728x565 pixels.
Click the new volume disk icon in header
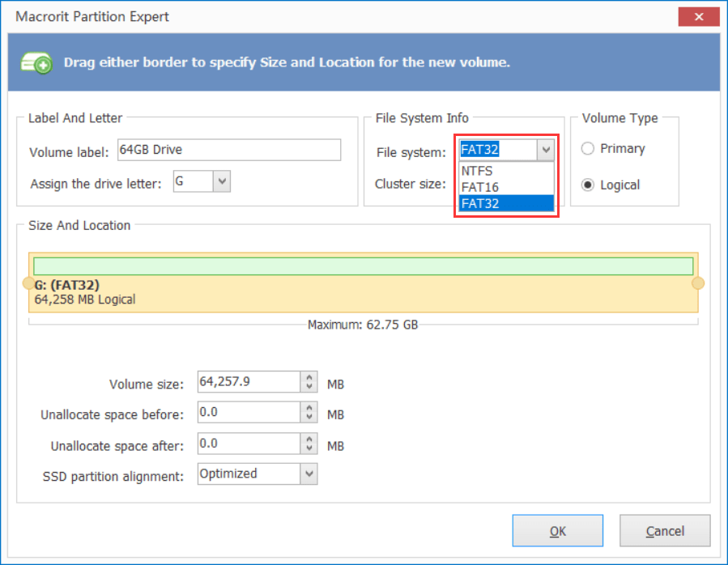pyautogui.click(x=37, y=62)
